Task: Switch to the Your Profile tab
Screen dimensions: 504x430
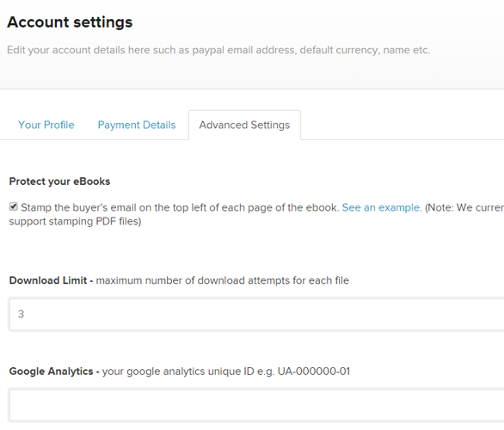Action: (46, 125)
